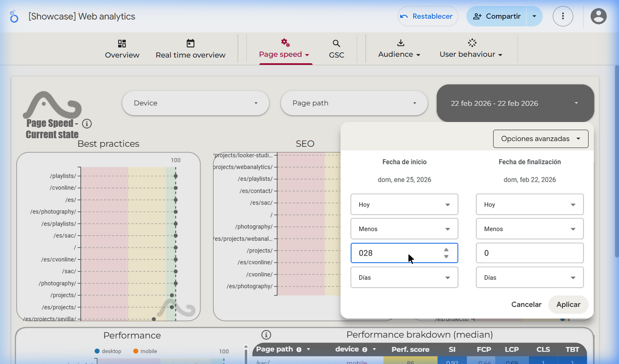Screen dimensions: 619x364
Task: Open the Page speed navigation menu
Action: [284, 49]
